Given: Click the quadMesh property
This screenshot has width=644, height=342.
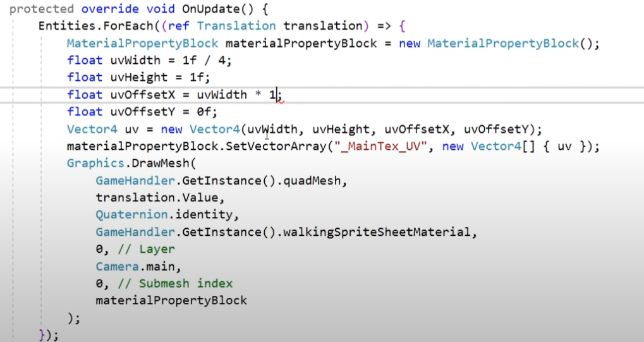Looking at the screenshot, I should click(312, 180).
